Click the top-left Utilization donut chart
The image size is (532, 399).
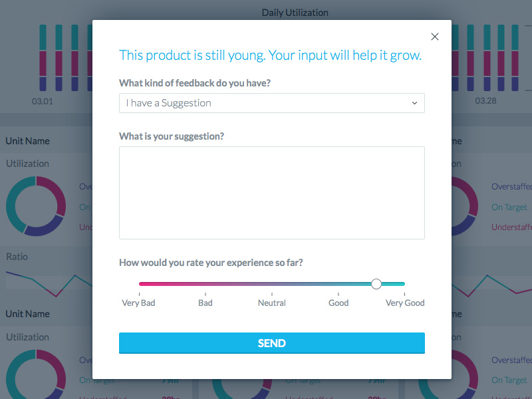click(x=36, y=206)
